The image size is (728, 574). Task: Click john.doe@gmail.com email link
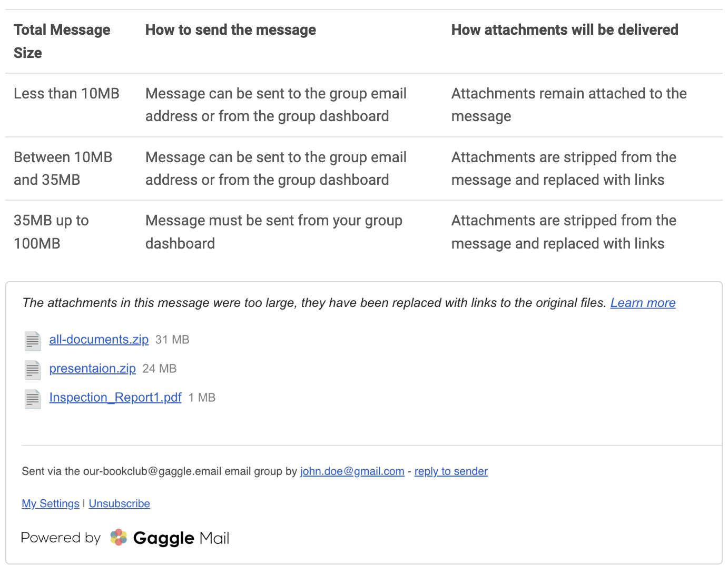pyautogui.click(x=352, y=471)
